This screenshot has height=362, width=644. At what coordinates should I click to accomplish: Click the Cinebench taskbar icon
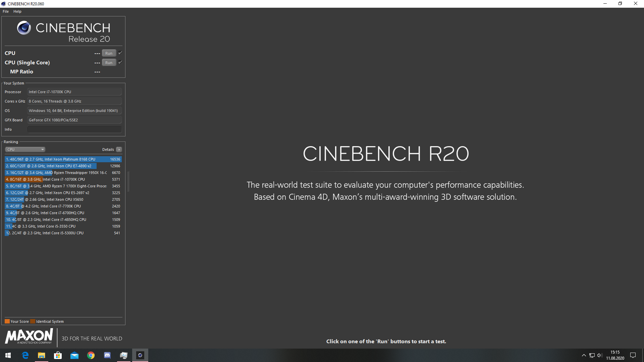[140, 355]
